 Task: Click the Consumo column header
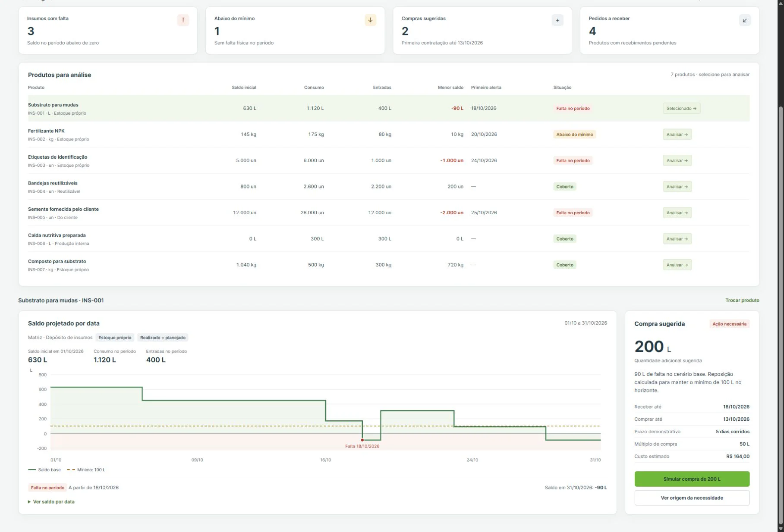(314, 88)
